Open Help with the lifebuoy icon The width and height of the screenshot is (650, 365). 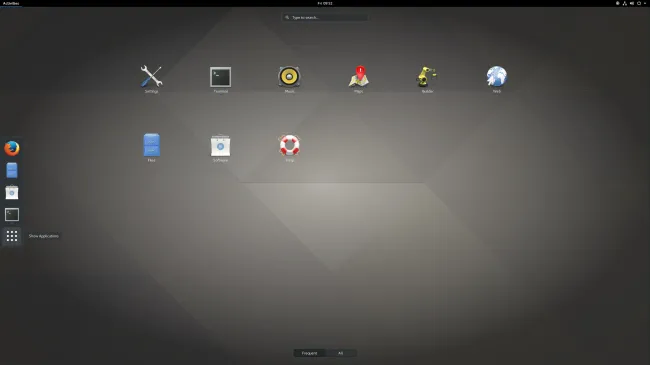[289, 146]
